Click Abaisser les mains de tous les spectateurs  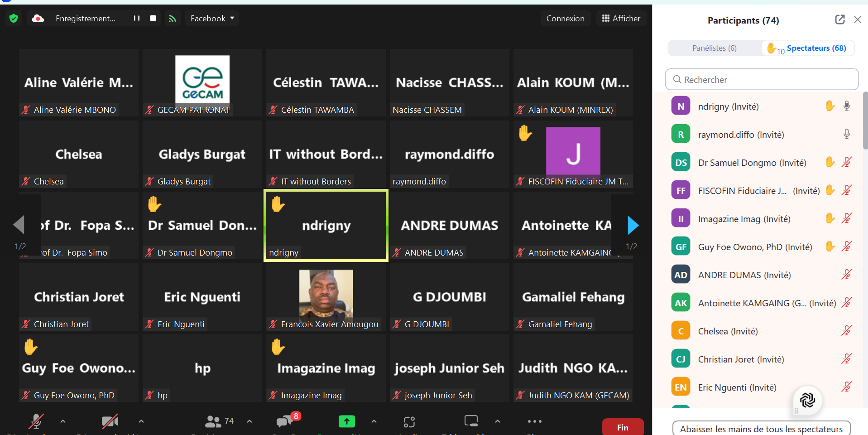coord(761,429)
